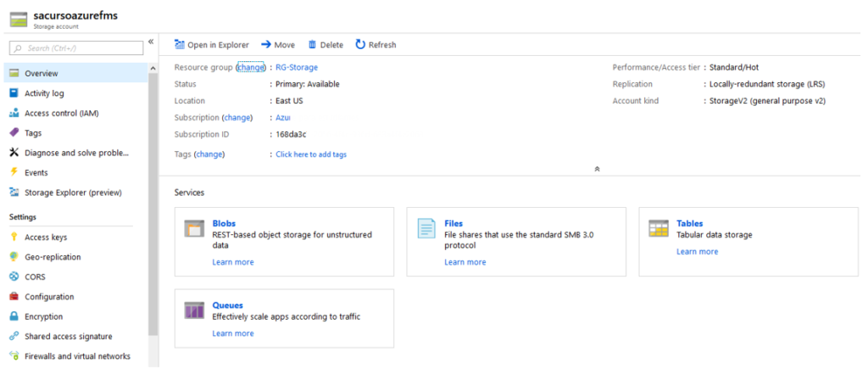The image size is (868, 380).
Task: Click the Geo-replication globe icon
Action: (14, 257)
